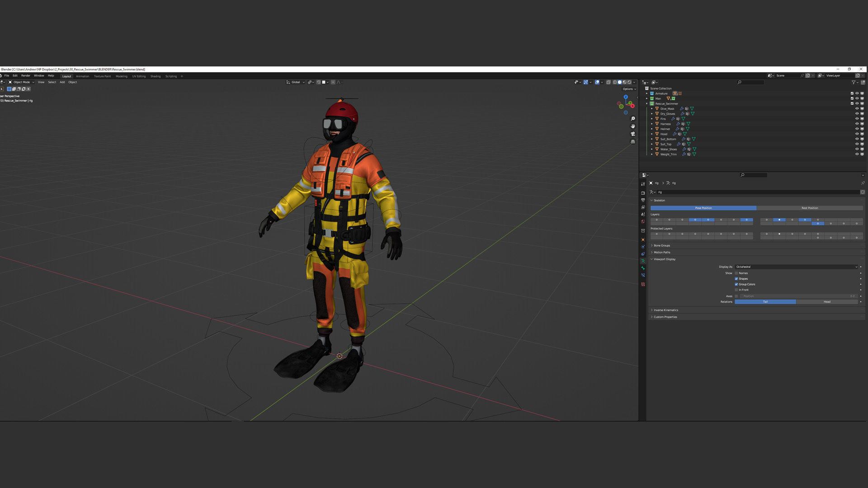Open the Render properties tab icon
This screenshot has height=488, width=868.
(x=643, y=193)
